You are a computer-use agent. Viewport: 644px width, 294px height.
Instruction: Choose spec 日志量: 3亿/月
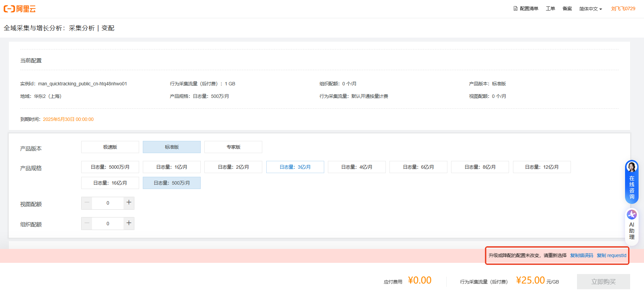coord(295,167)
